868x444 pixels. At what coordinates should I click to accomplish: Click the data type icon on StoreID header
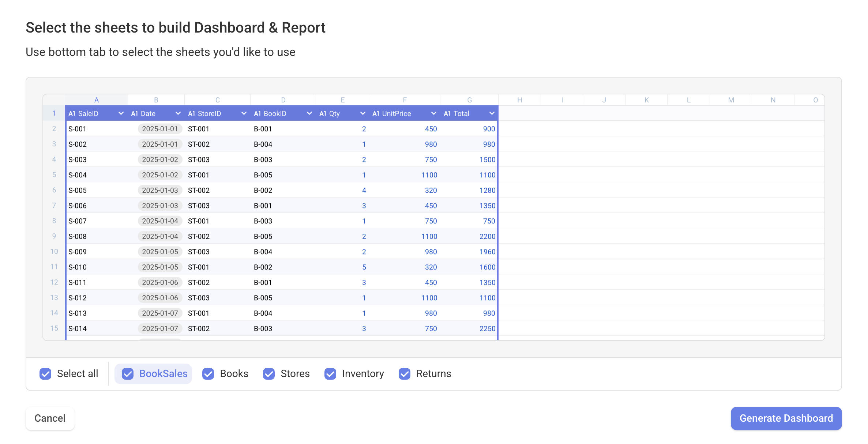(191, 113)
